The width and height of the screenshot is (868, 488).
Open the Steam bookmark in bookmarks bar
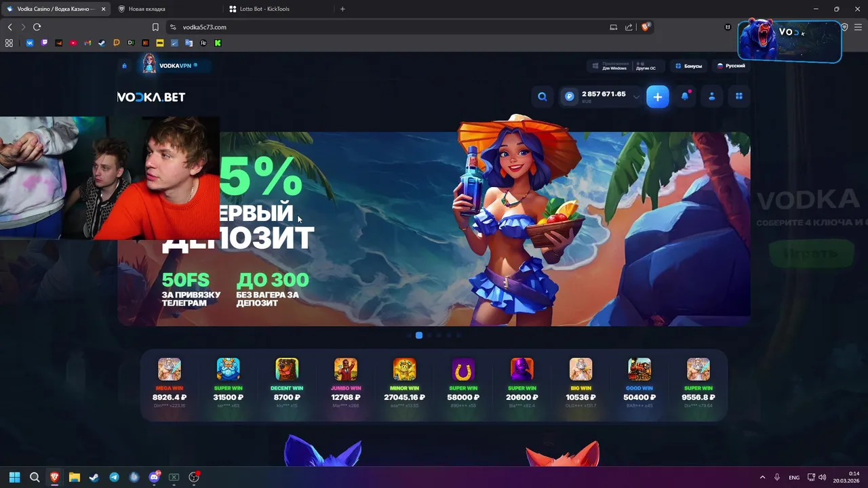click(x=102, y=43)
